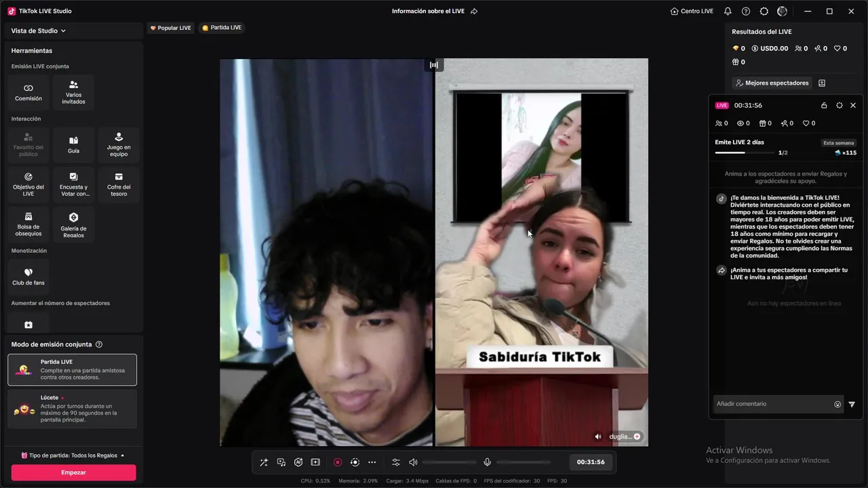Click the guest video feed on right
The width and height of the screenshot is (868, 488).
542,252
